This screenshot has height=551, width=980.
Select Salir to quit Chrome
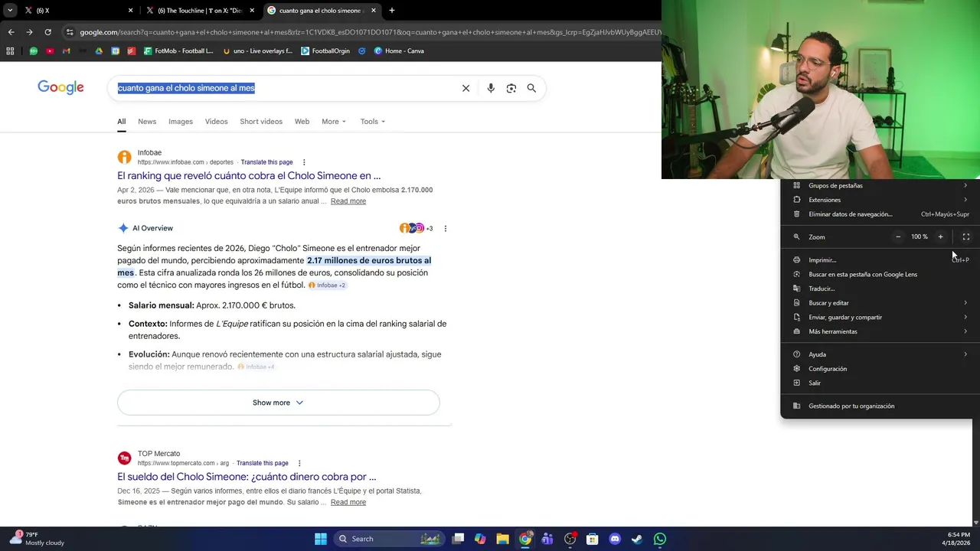click(x=880, y=383)
